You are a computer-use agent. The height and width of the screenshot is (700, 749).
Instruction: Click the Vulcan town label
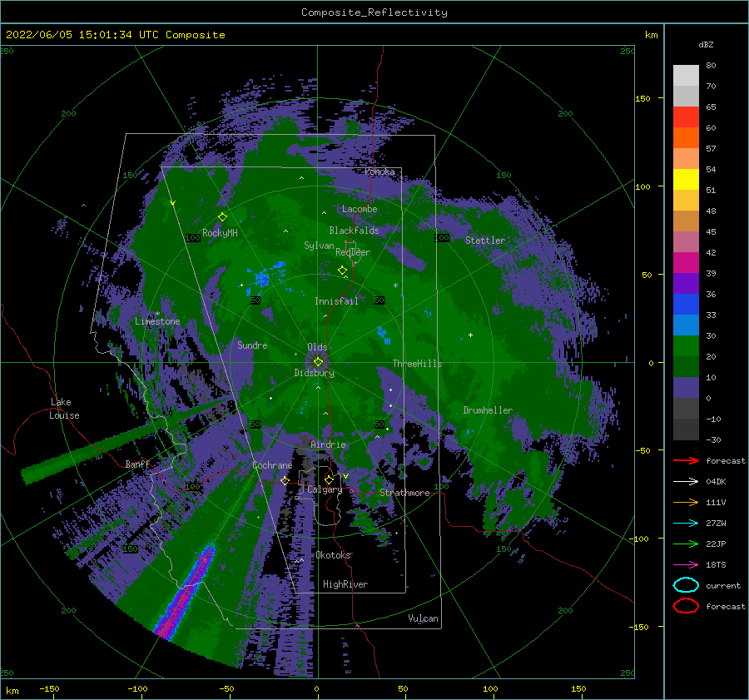(x=423, y=618)
